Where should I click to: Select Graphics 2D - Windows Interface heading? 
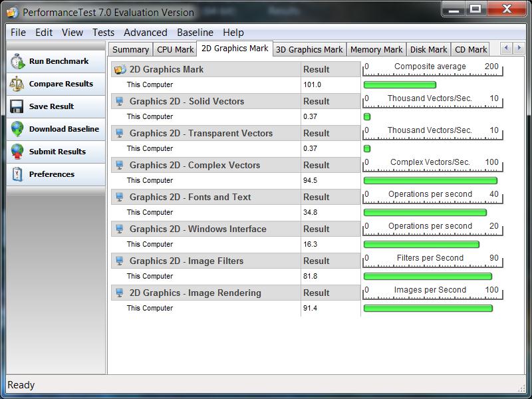pyautogui.click(x=198, y=229)
